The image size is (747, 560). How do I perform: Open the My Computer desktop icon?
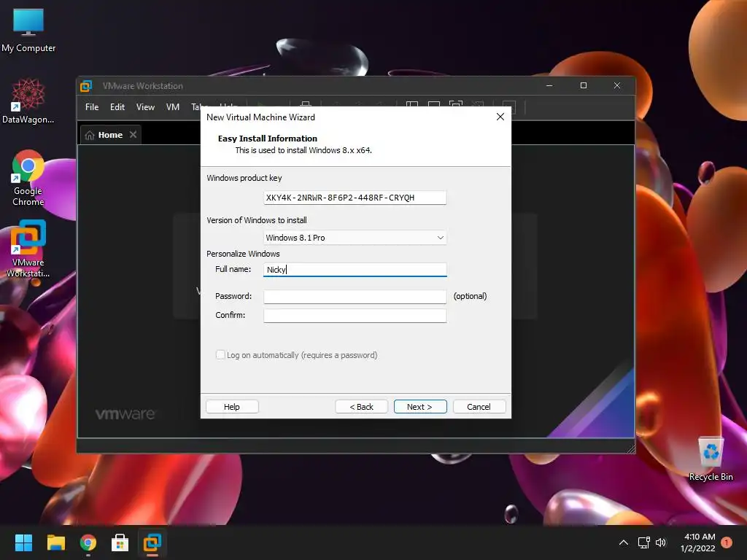coord(28,31)
